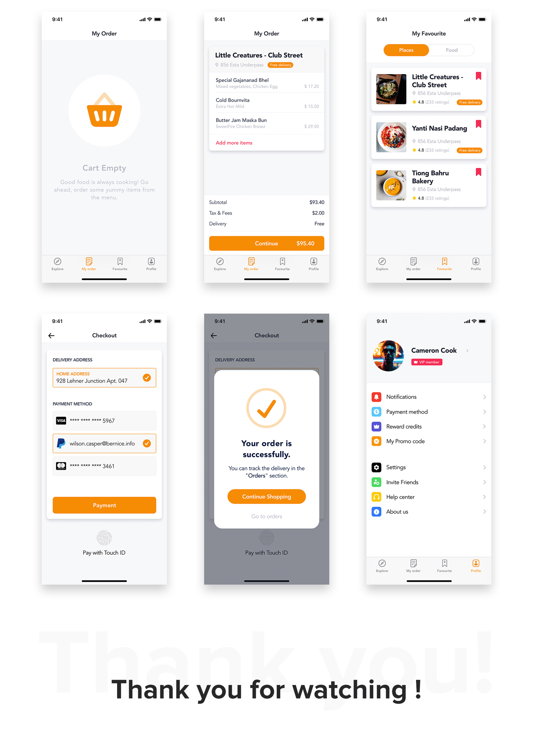Click Continue button to proceed with $95.40 order
This screenshot has width=534, height=756.
(267, 243)
